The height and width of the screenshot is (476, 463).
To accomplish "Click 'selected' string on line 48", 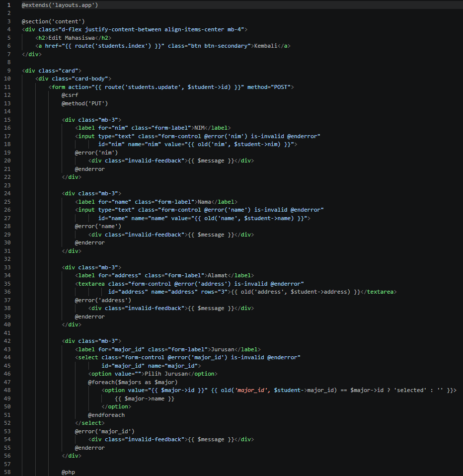I will (410, 390).
